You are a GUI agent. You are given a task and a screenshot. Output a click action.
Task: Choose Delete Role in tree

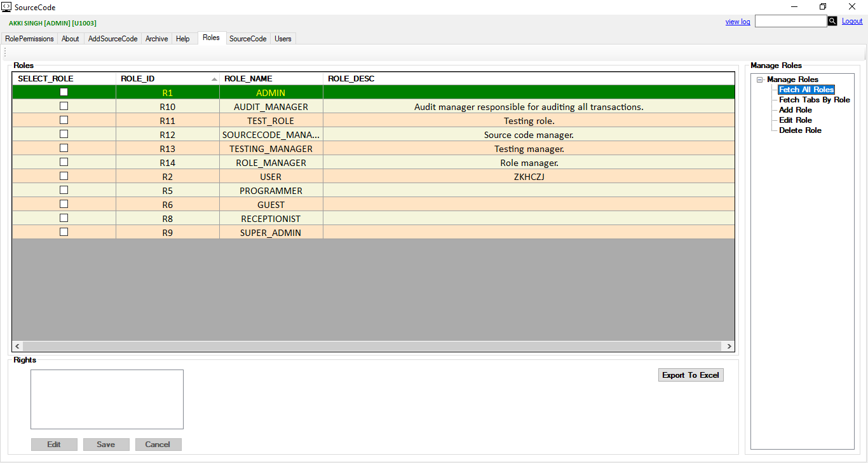click(x=800, y=130)
